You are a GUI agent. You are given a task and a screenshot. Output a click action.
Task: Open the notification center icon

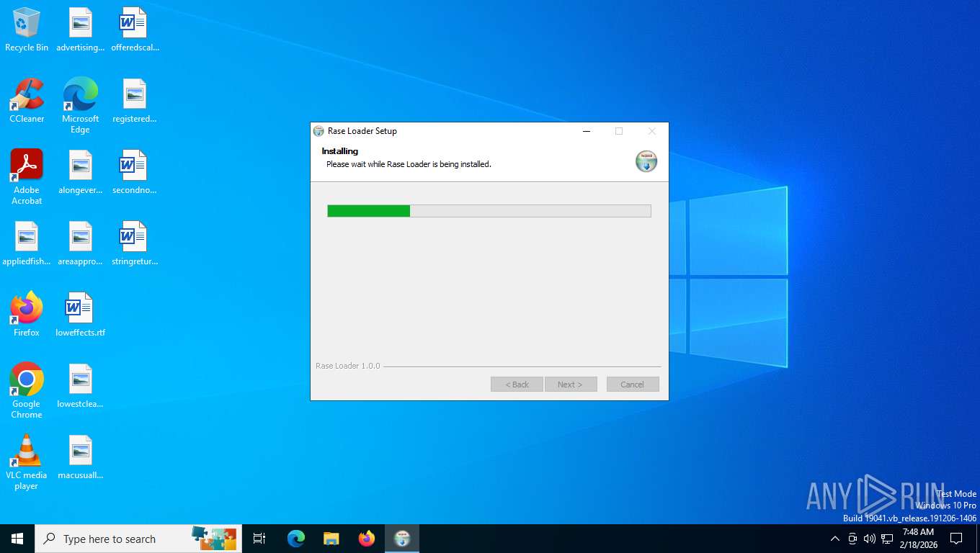tap(956, 539)
